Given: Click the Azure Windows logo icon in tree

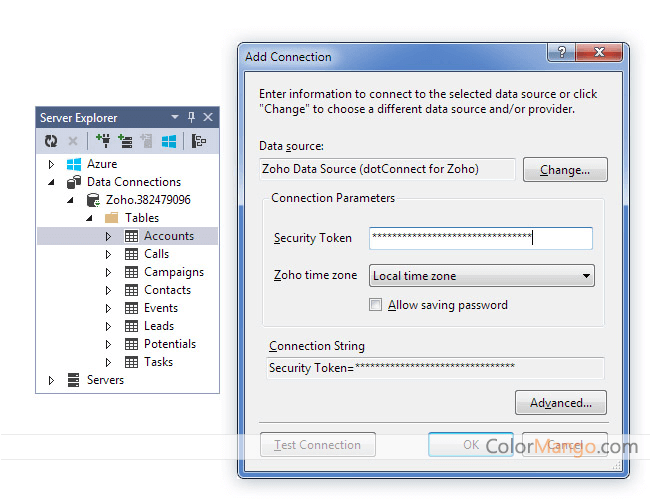Looking at the screenshot, I should (x=74, y=164).
